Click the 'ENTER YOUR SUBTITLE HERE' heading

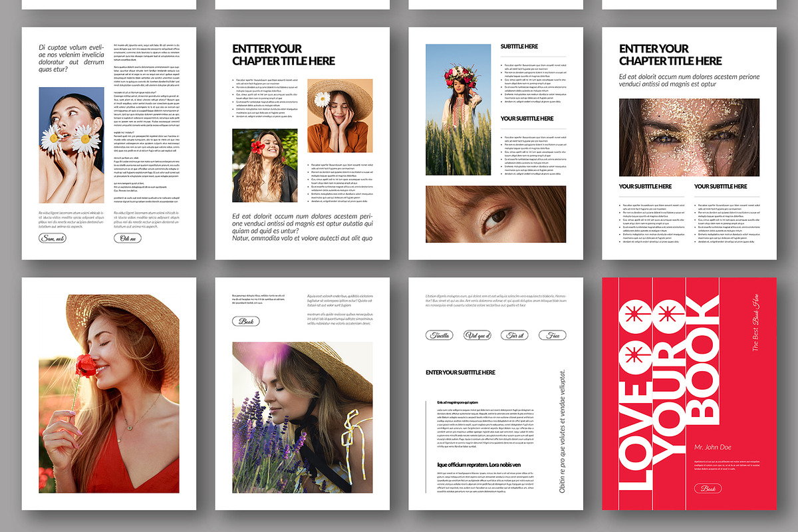[x=460, y=372]
